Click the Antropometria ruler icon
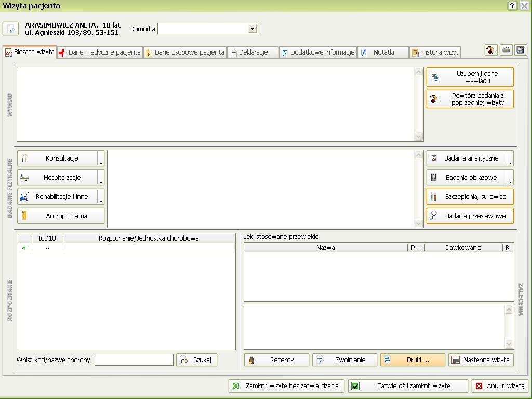The image size is (532, 399). click(x=24, y=216)
